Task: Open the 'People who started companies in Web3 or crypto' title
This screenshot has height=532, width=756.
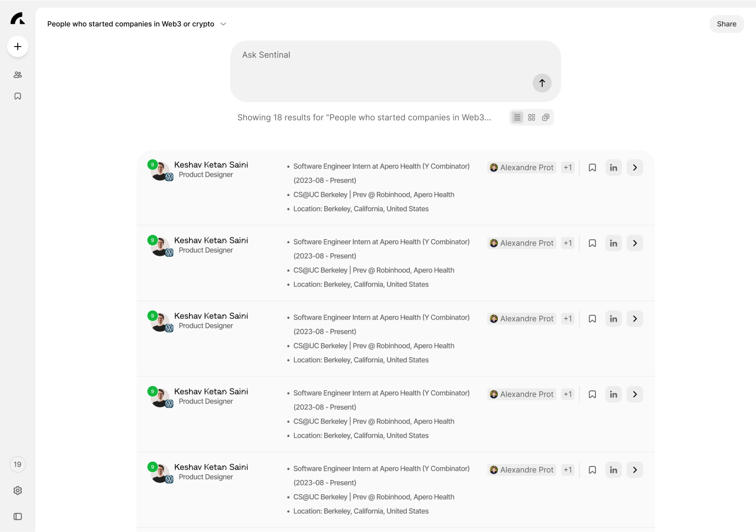Action: pyautogui.click(x=131, y=24)
